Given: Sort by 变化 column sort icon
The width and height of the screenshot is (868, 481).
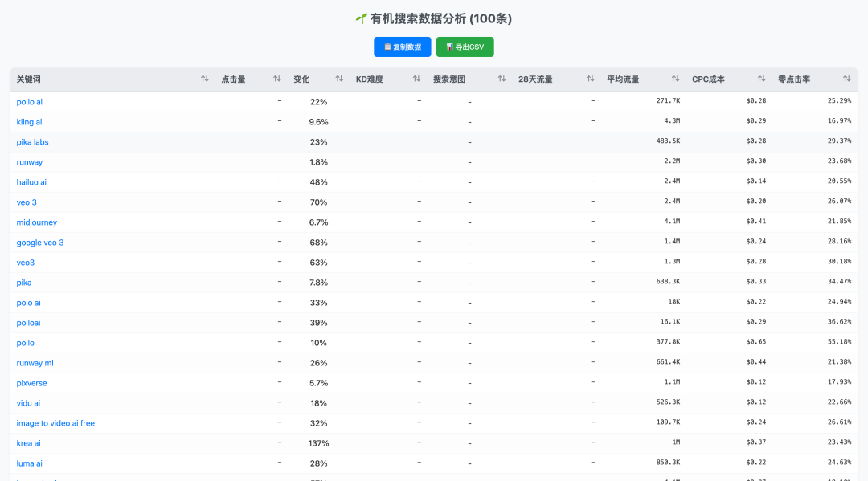Looking at the screenshot, I should [x=339, y=79].
